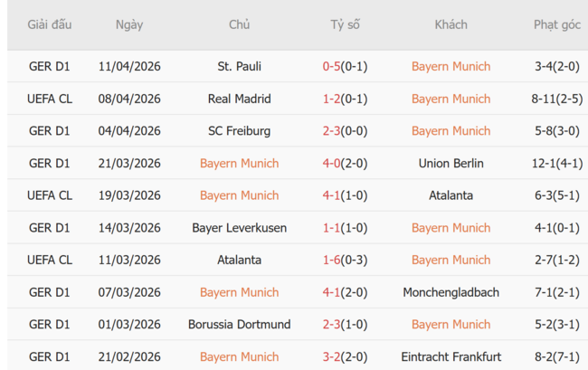The width and height of the screenshot is (588, 370).
Task: Select the 21/02/2026 date cell
Action: pos(129,356)
